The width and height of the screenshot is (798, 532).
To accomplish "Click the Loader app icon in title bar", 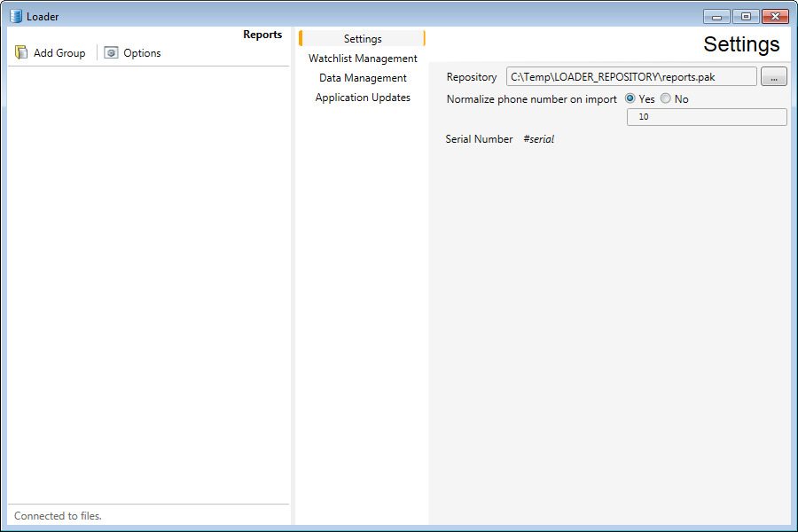I will [16, 16].
